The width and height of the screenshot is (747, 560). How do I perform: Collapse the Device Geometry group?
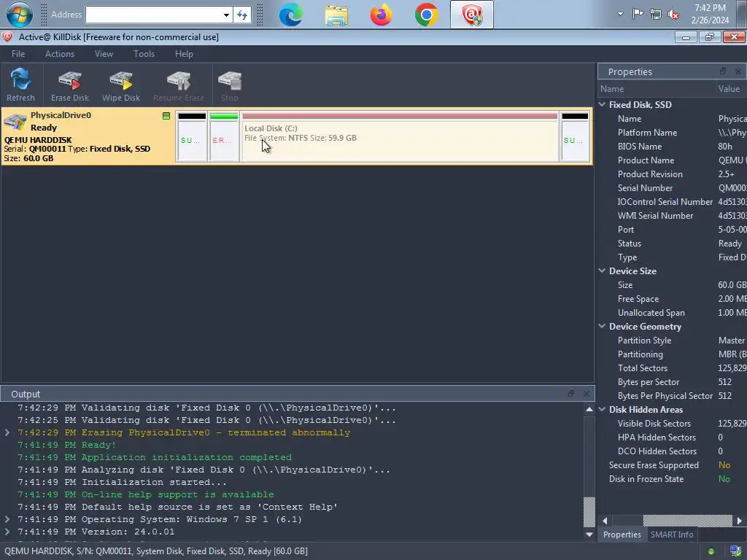602,326
